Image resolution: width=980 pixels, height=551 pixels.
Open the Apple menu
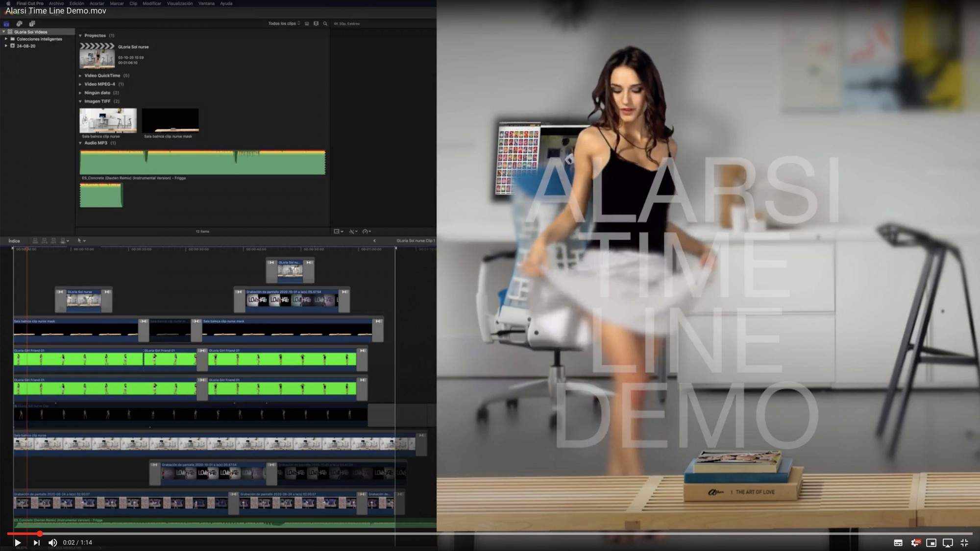[8, 3]
